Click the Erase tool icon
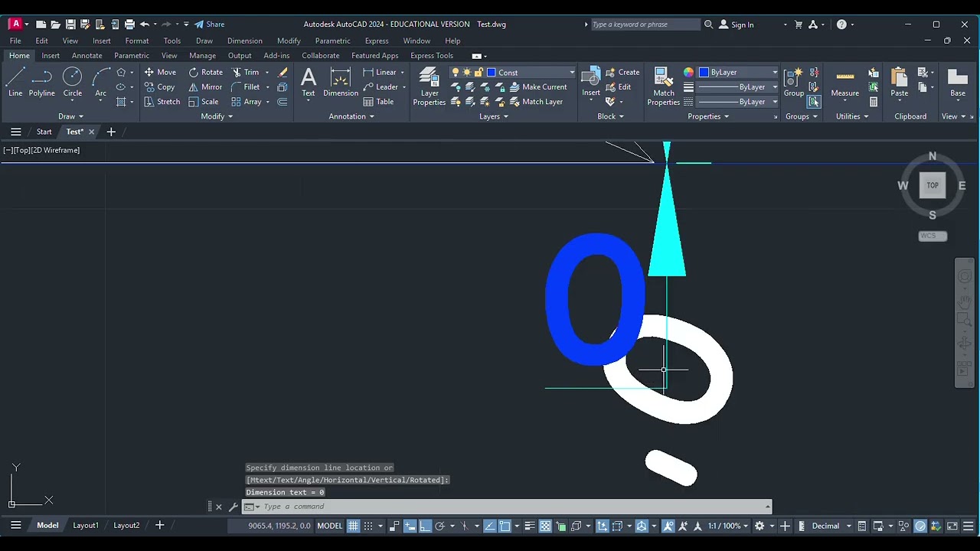Screen dimensions: 980x551 tap(283, 72)
